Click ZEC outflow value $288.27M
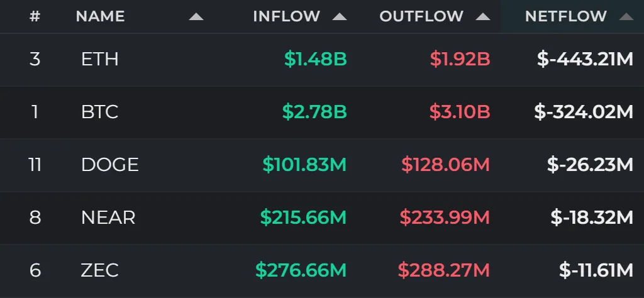This screenshot has width=644, height=298. coord(444,270)
